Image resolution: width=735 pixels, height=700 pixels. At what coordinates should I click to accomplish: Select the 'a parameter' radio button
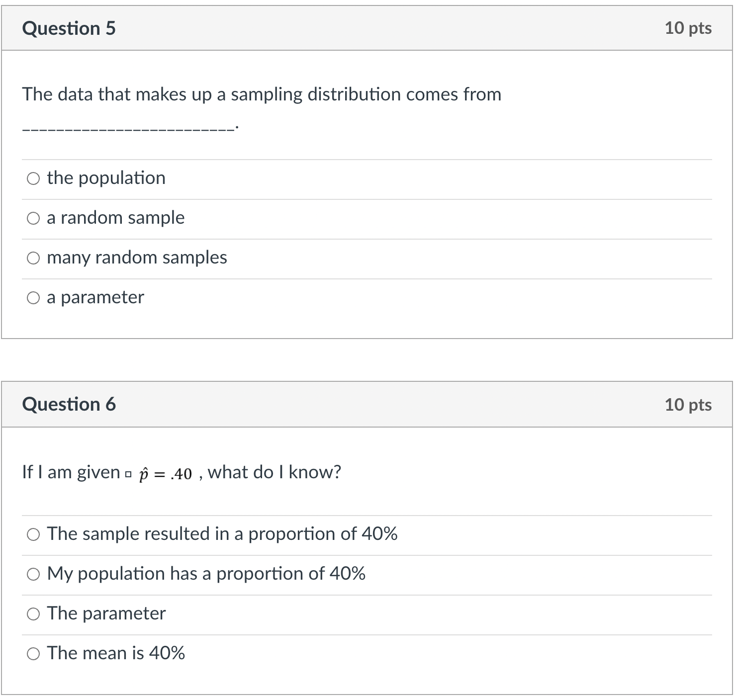[33, 298]
